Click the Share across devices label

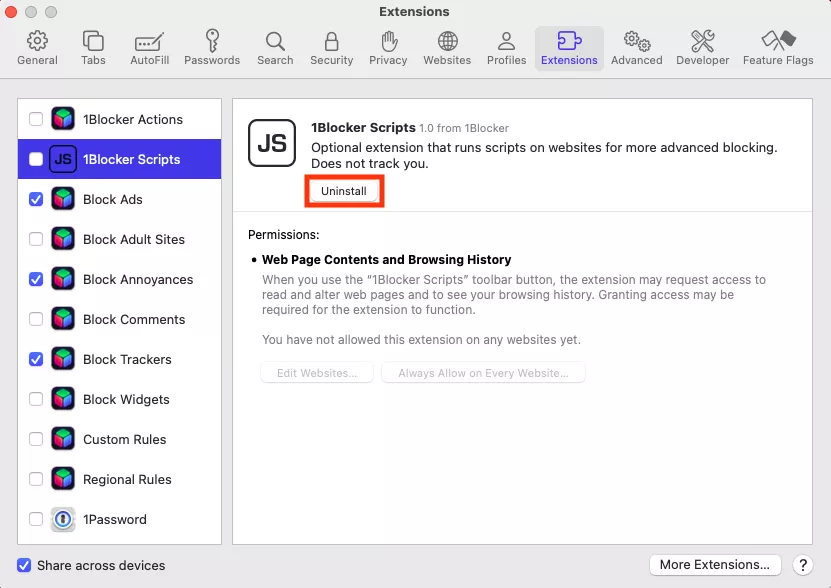[x=101, y=566]
